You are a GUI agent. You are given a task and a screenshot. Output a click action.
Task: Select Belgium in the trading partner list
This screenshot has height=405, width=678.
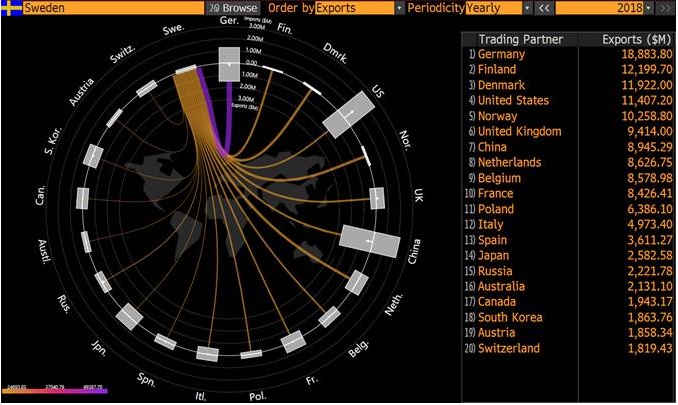(x=499, y=178)
